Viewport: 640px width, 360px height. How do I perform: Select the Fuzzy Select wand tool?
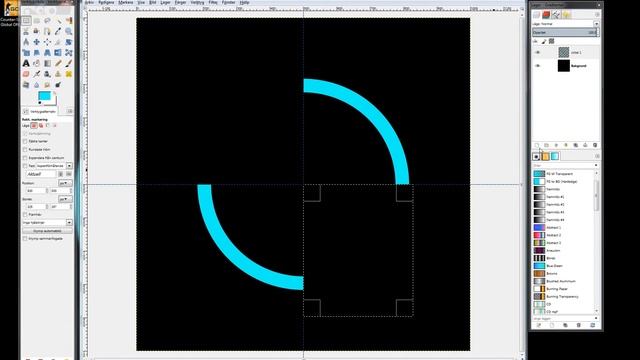(58, 20)
